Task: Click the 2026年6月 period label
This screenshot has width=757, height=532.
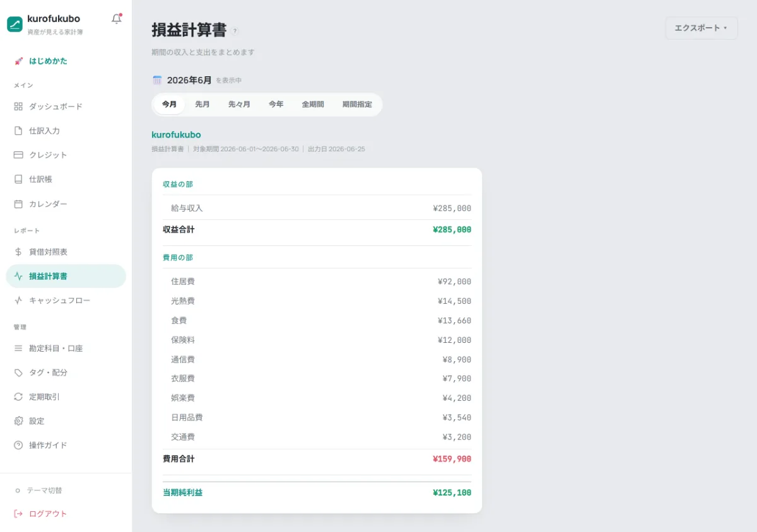Action: (189, 80)
